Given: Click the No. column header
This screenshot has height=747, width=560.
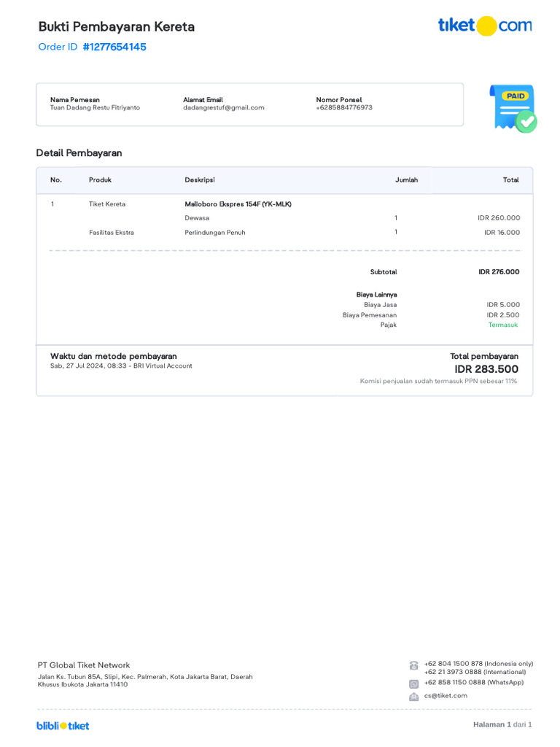Looking at the screenshot, I should (x=56, y=179).
